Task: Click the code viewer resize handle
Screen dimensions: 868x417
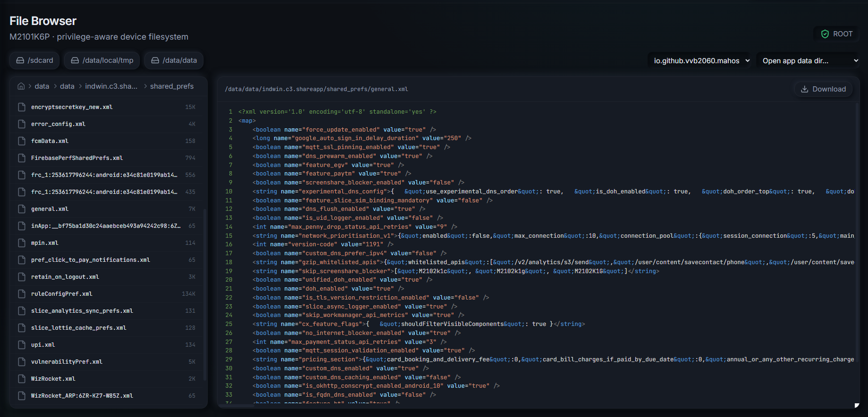Action: [857, 405]
